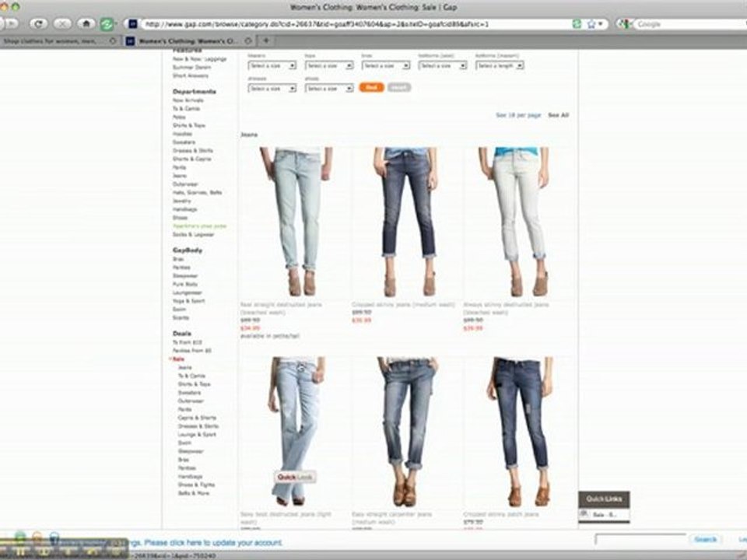Click 'Ts from $10' under Deals

click(x=188, y=342)
